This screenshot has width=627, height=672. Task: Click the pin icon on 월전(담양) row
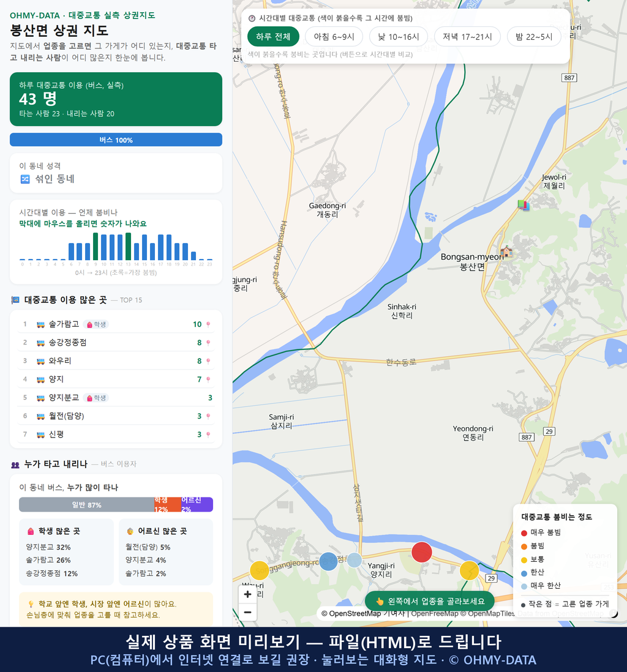(208, 416)
